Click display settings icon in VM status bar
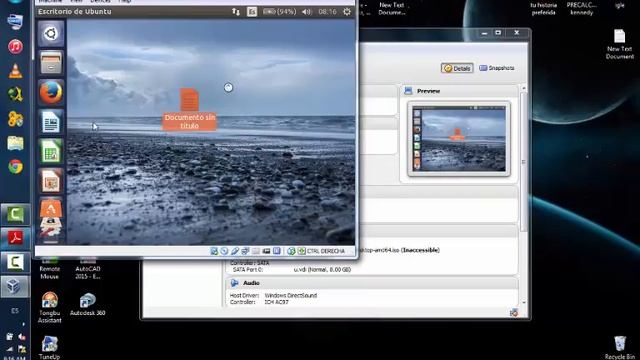The width and height of the screenshot is (640, 360). coord(277,251)
